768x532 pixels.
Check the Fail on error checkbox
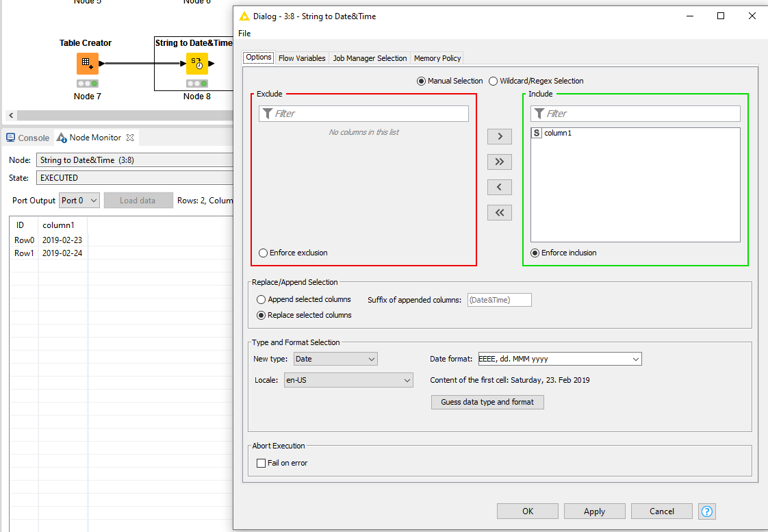(261, 463)
